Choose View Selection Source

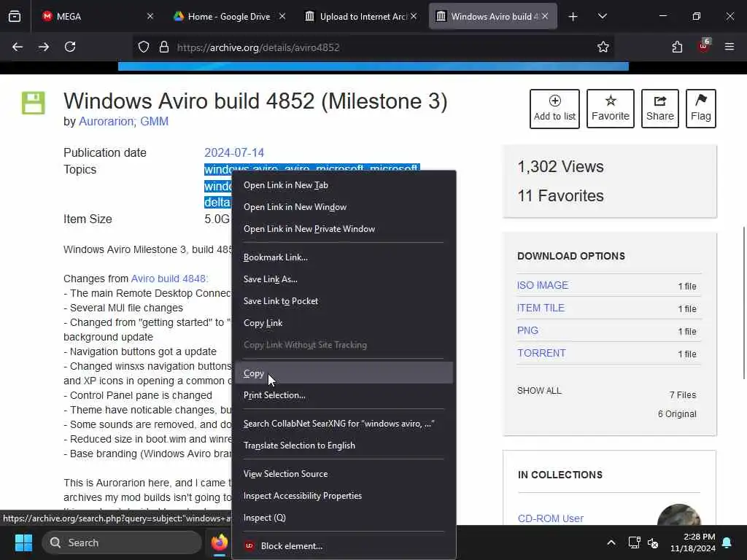pyautogui.click(x=344, y=474)
